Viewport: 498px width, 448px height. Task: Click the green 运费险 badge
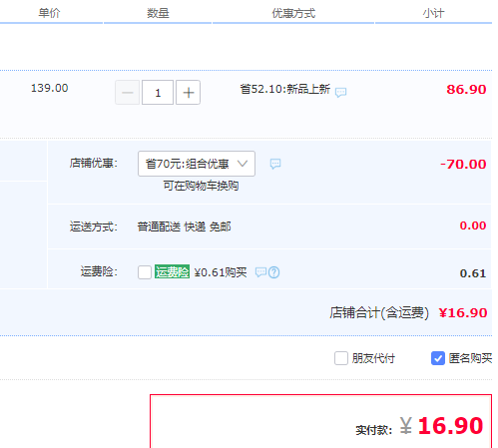(x=172, y=271)
